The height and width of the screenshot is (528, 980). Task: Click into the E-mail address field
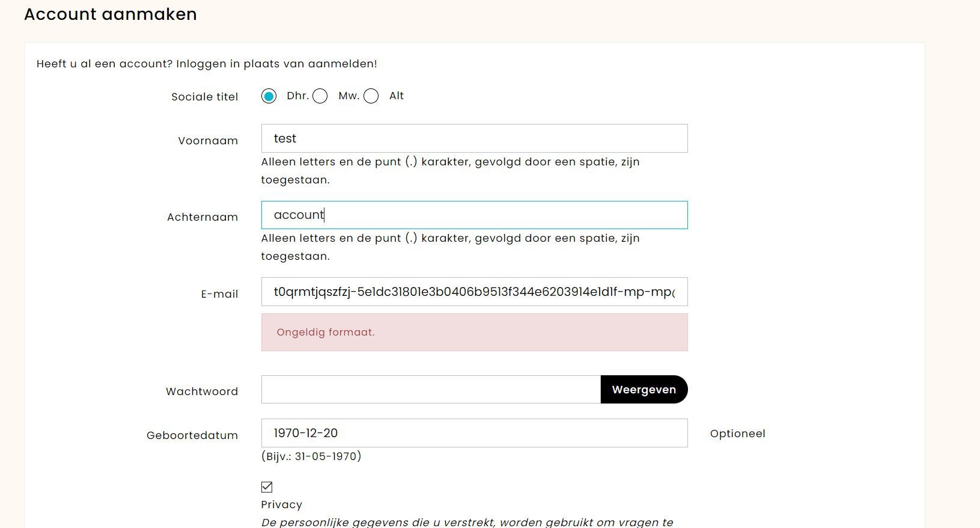[x=474, y=292]
